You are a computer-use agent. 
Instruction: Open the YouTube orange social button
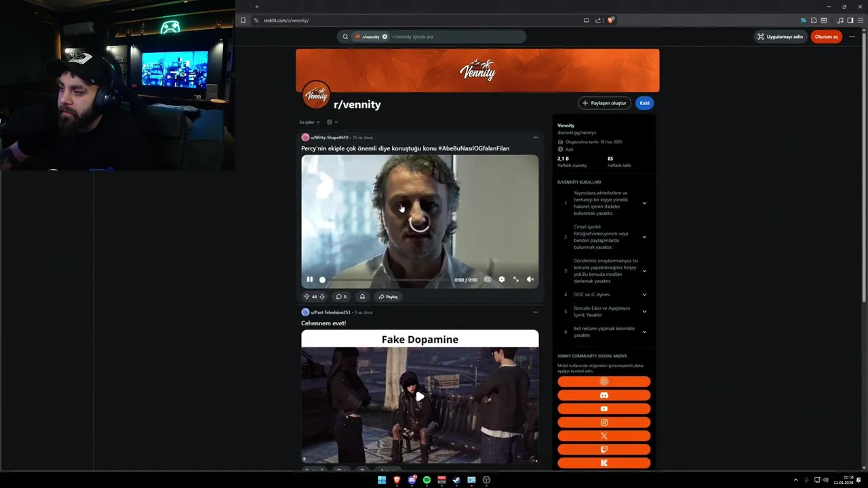tap(604, 409)
